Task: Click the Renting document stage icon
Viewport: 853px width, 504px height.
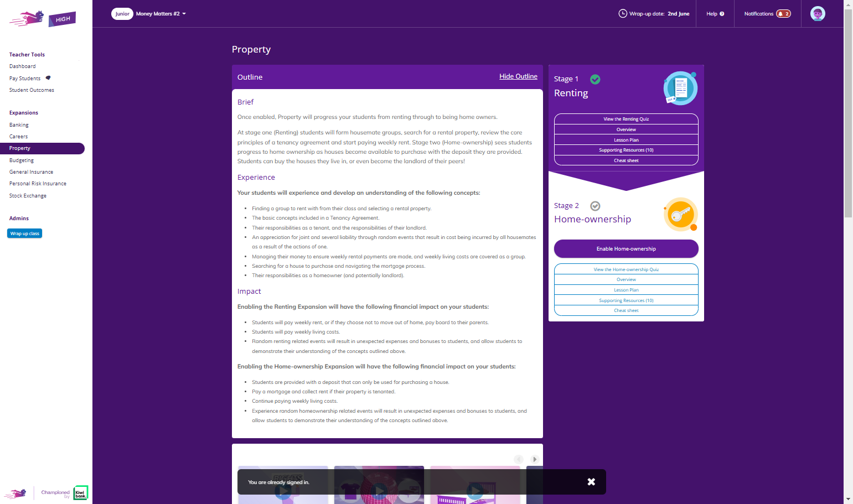Action: point(680,88)
